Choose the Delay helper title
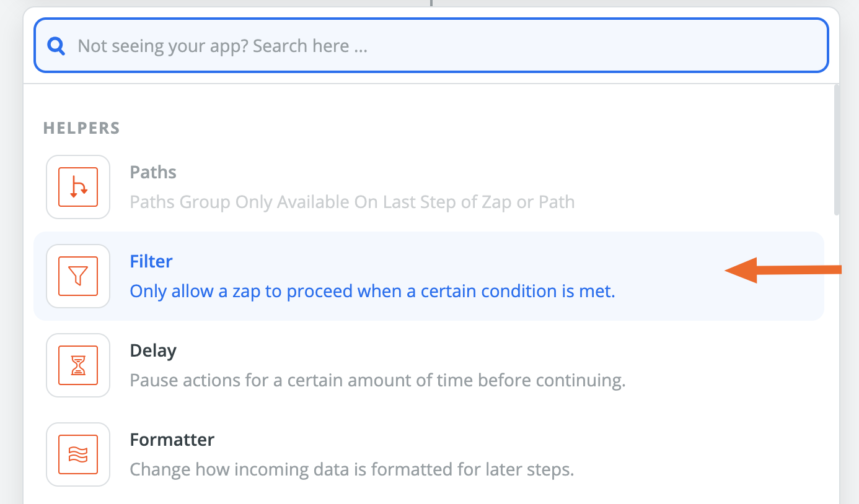 point(153,350)
